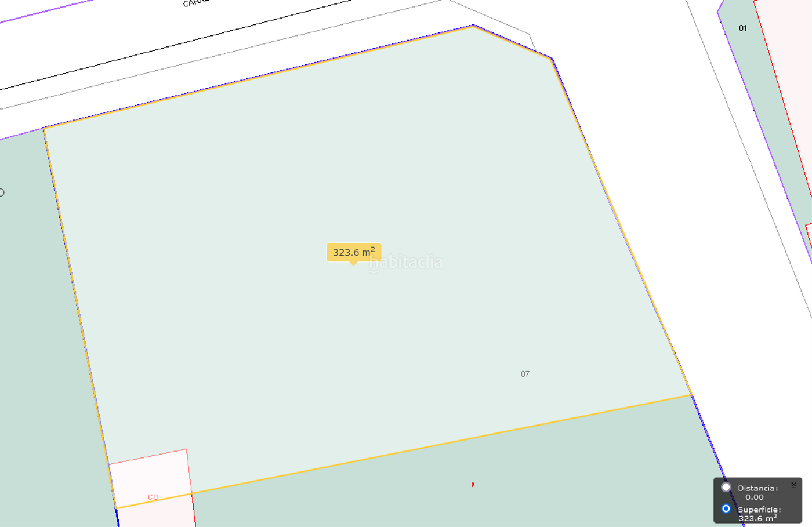This screenshot has height=527, width=812.
Task: Click the CARRE street name label
Action: point(195,3)
